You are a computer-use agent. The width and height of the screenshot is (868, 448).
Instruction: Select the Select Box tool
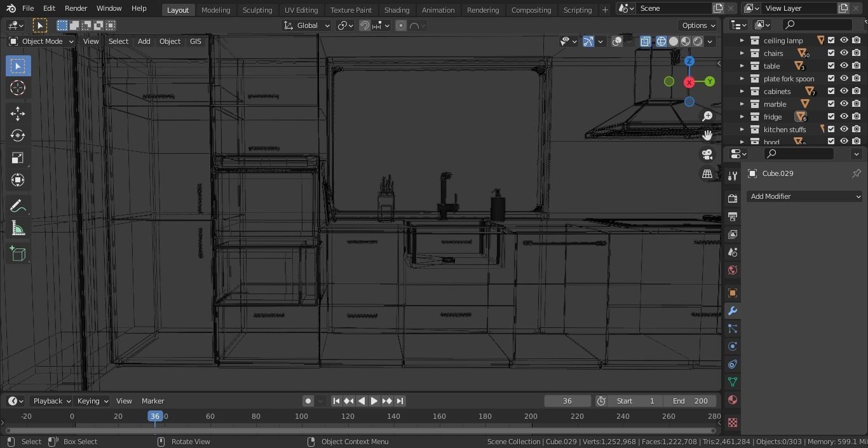(18, 66)
